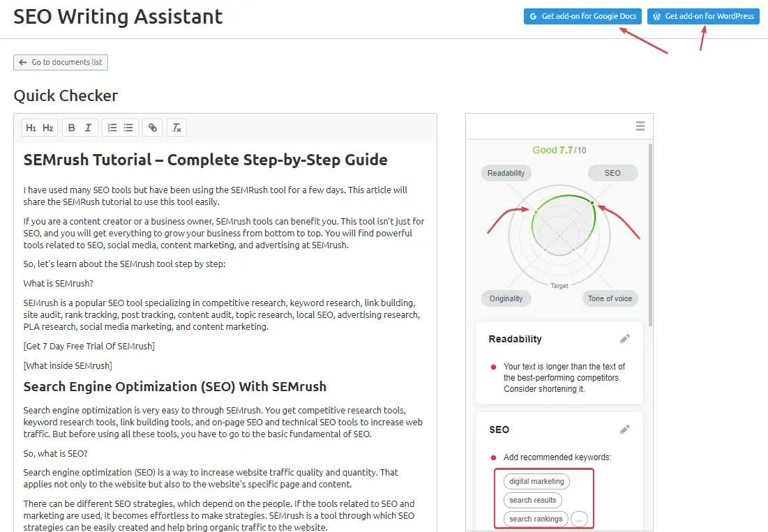Click the SEO Writing Assistant page title

(118, 16)
